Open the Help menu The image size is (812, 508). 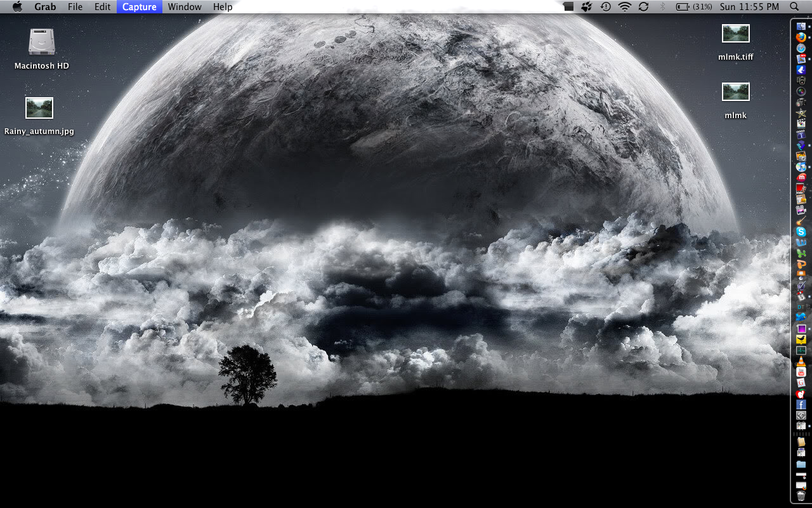point(223,7)
